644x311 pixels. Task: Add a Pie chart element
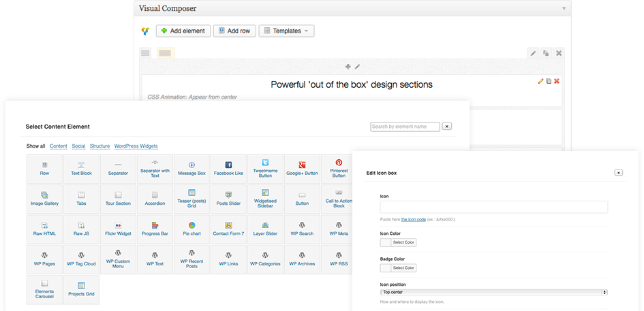pyautogui.click(x=191, y=229)
